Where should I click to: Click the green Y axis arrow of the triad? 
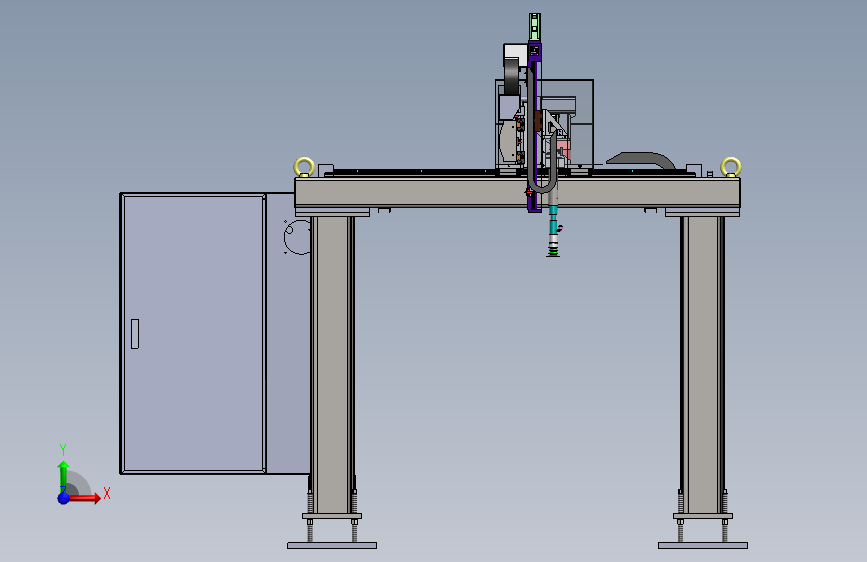click(63, 477)
